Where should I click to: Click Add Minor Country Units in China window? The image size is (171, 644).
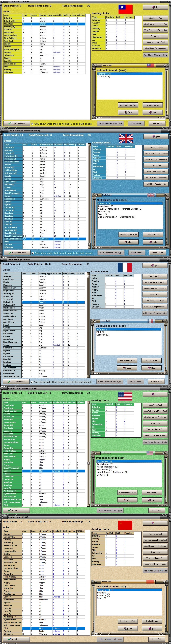click(155, 55)
